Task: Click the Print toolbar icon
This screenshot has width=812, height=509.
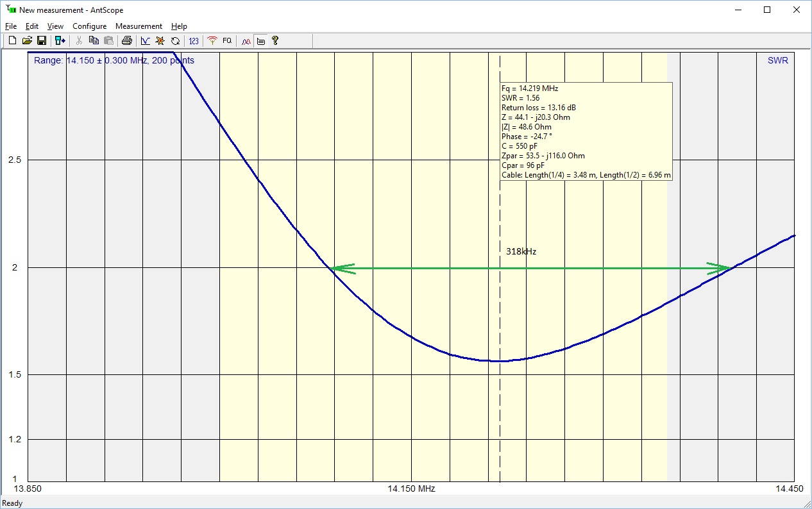Action: 127,41
